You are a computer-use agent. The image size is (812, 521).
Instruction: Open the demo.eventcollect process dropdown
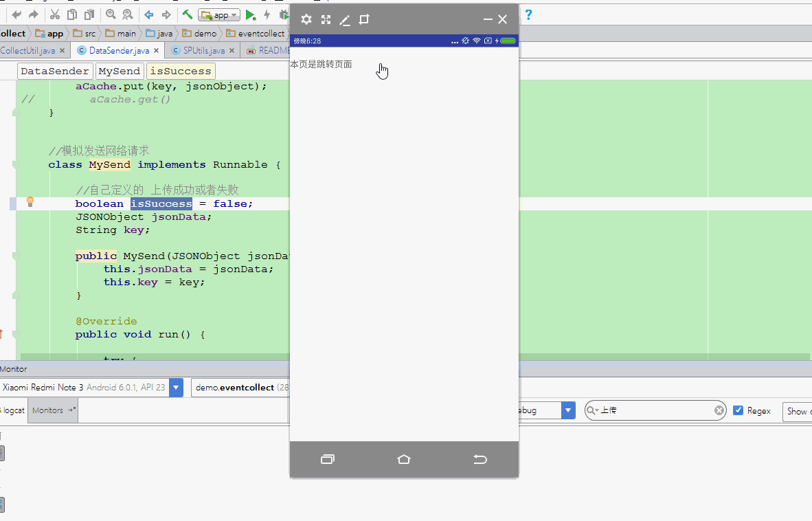pyautogui.click(x=240, y=388)
